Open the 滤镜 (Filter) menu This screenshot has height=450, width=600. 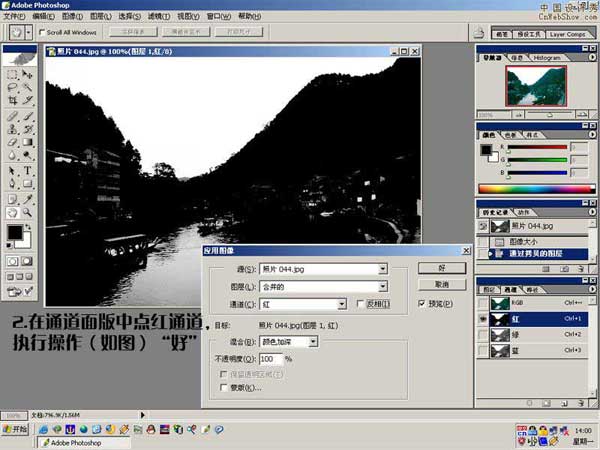159,17
